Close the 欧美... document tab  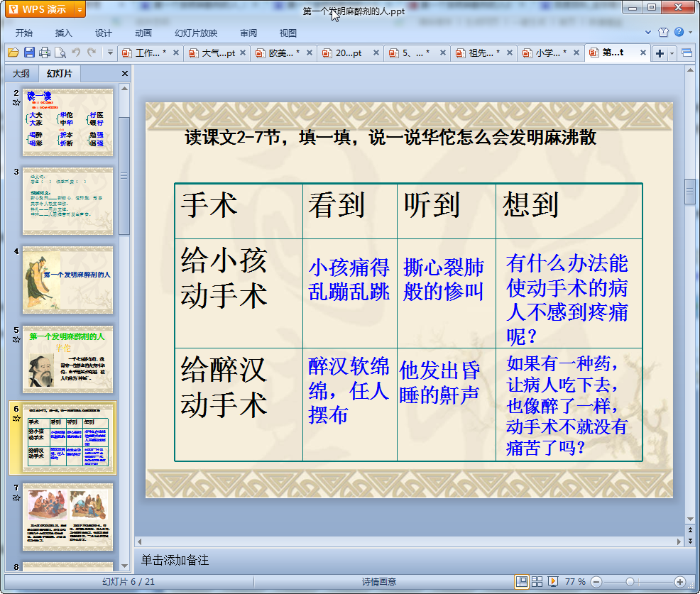(310, 53)
